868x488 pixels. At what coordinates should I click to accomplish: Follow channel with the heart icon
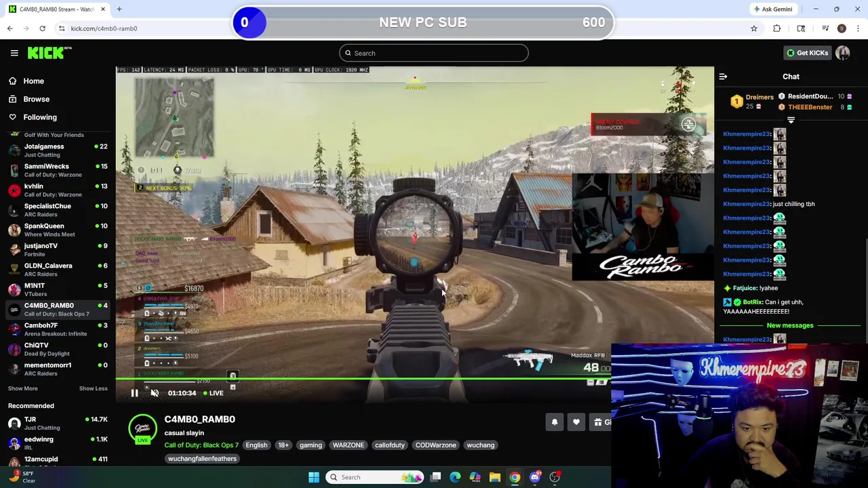point(576,422)
